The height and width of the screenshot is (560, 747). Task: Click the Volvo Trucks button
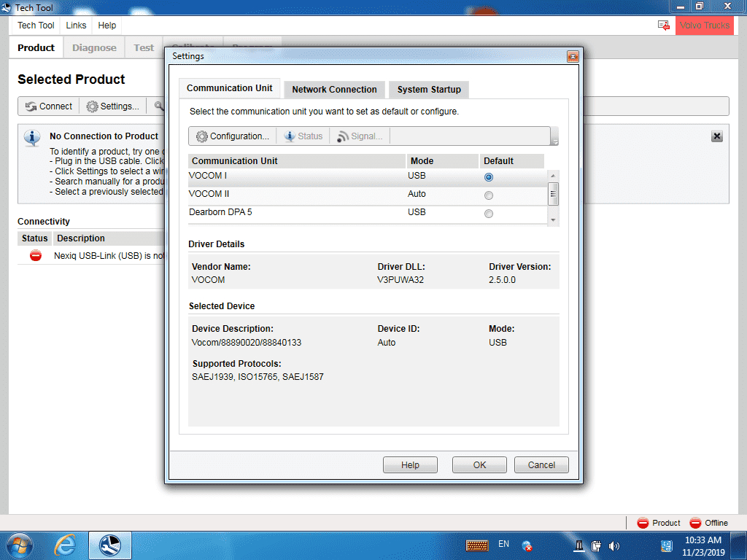click(705, 26)
